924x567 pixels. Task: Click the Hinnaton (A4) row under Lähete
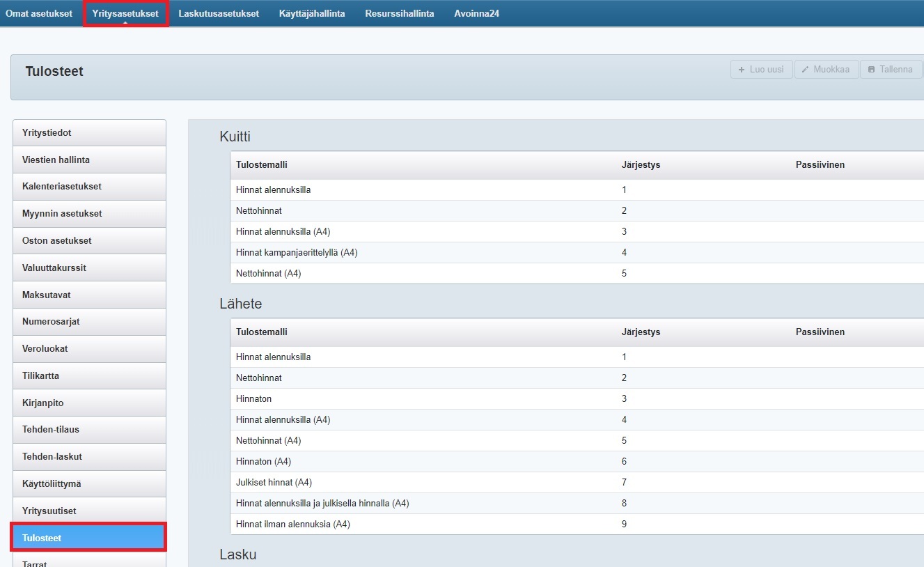point(263,461)
